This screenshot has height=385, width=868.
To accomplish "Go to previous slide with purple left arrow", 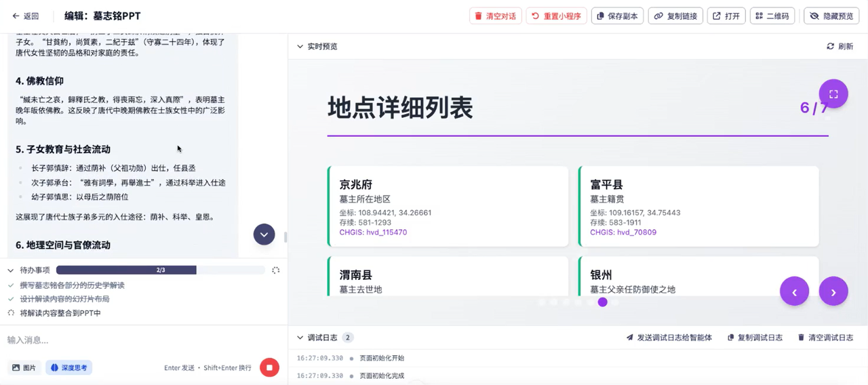I will [794, 292].
